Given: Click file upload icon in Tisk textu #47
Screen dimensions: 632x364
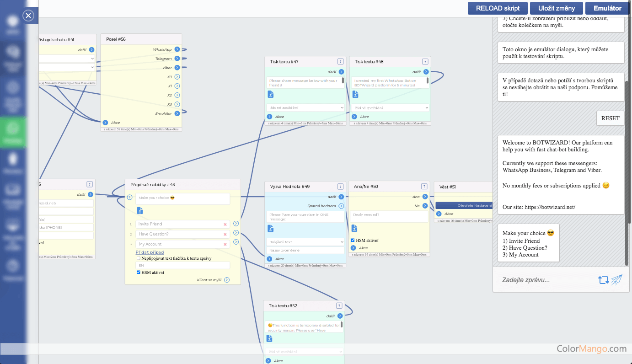Looking at the screenshot, I should (271, 94).
